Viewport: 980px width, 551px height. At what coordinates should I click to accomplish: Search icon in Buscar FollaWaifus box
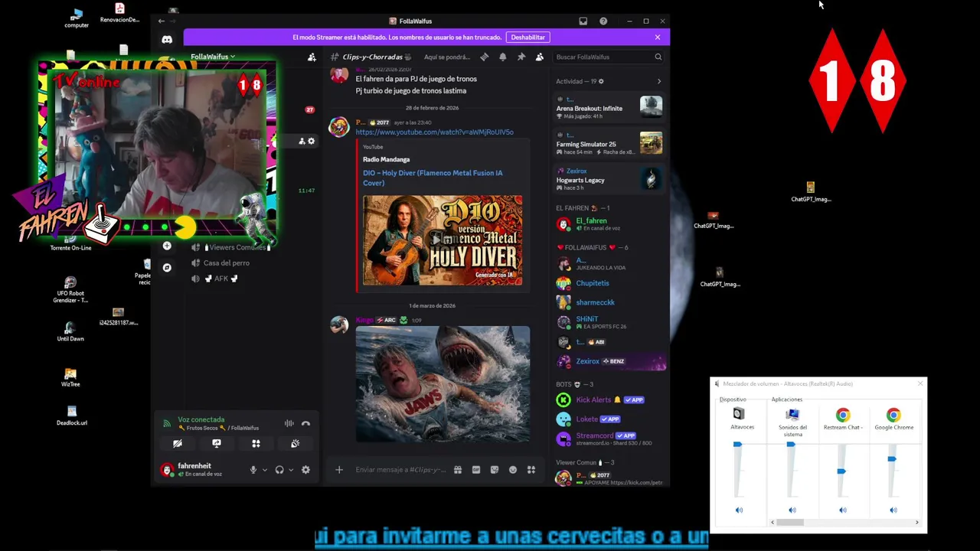[658, 57]
